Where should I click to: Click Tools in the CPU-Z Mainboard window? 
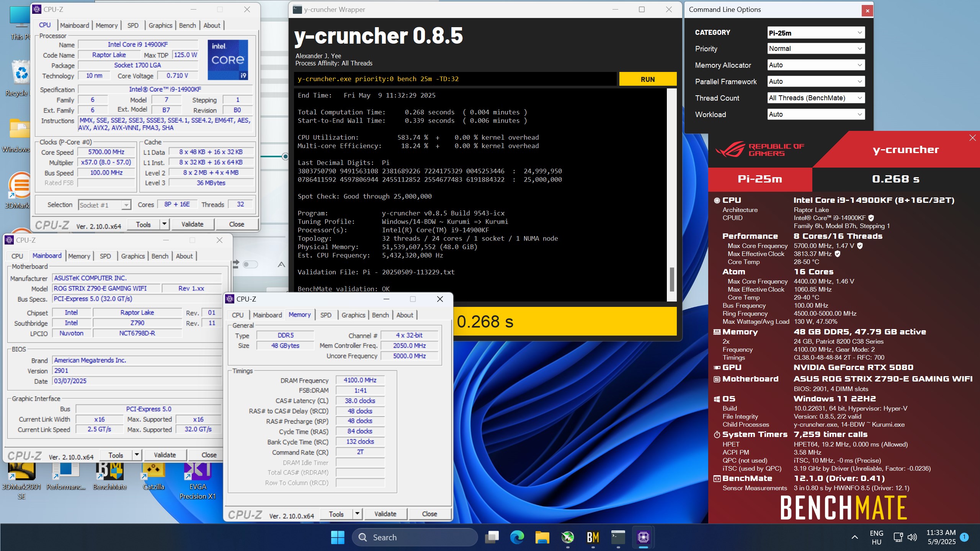(x=116, y=455)
